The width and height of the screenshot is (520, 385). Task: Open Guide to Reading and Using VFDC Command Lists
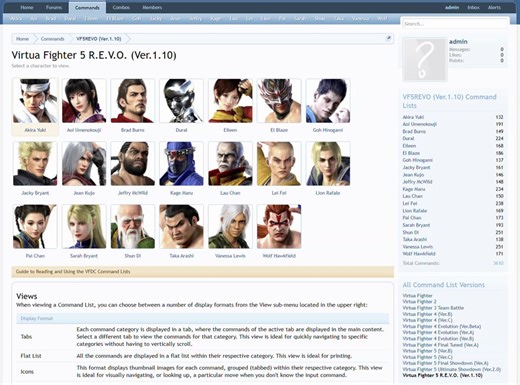[73, 272]
